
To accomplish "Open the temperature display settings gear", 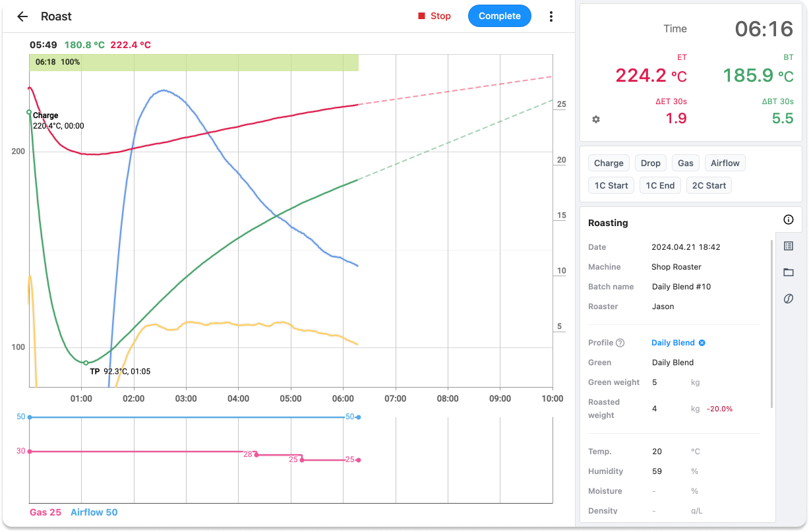I will [596, 119].
